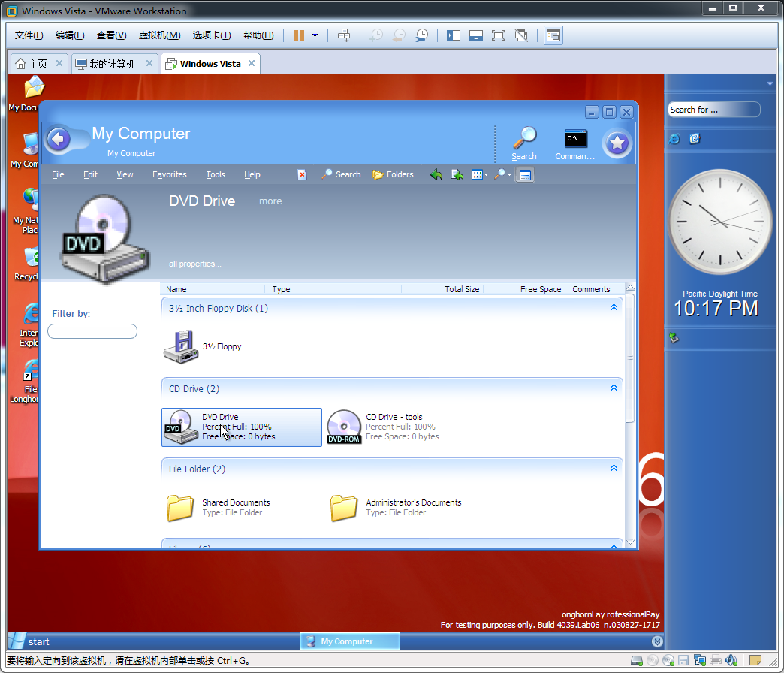Click My Computer taskbar button
The width and height of the screenshot is (784, 673).
pyautogui.click(x=349, y=641)
